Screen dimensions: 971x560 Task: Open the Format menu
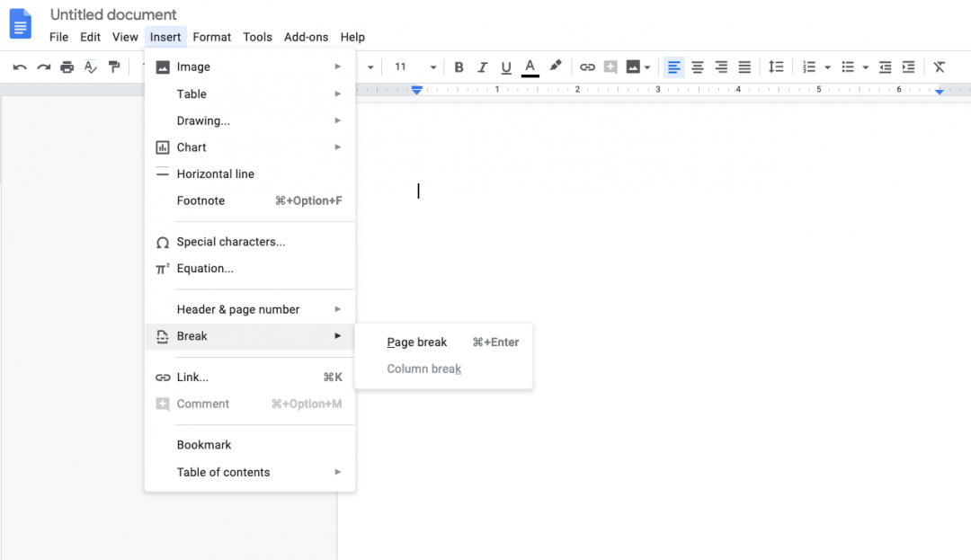[212, 37]
